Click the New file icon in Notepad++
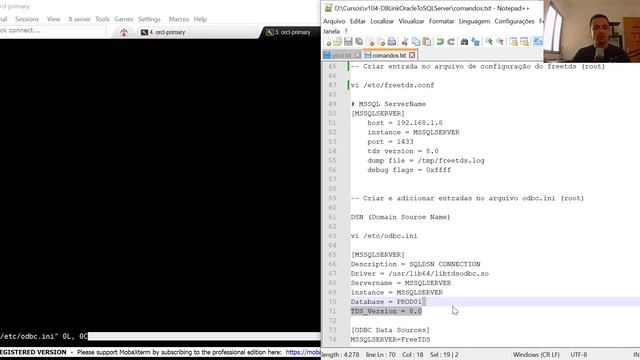Screen dimensions: 640x360 [328, 42]
